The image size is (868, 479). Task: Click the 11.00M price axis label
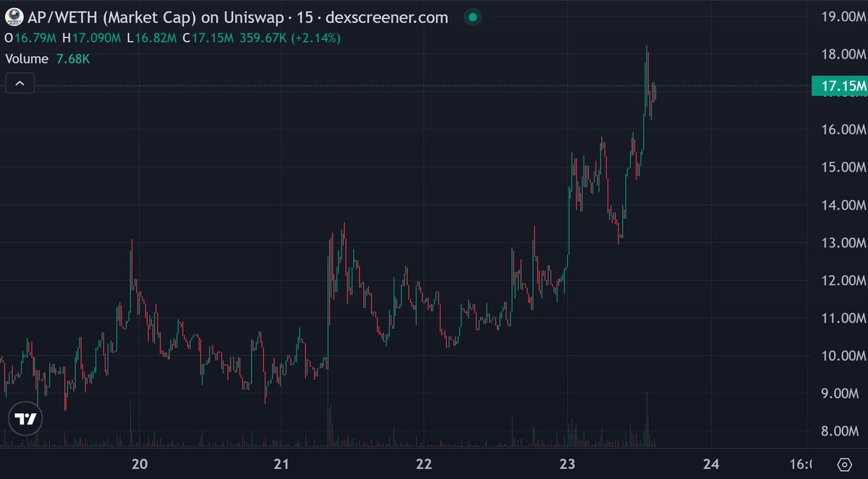(843, 318)
